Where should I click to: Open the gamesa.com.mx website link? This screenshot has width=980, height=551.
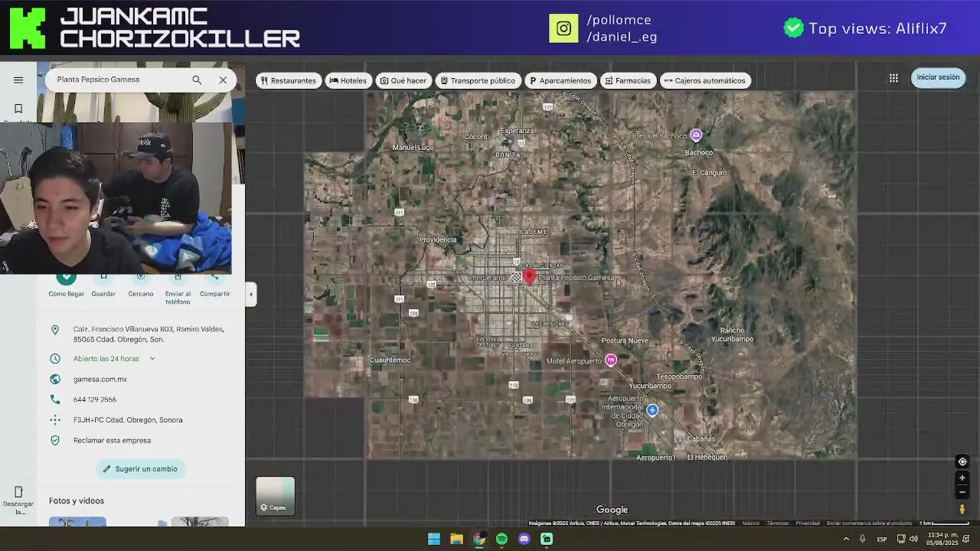point(100,379)
